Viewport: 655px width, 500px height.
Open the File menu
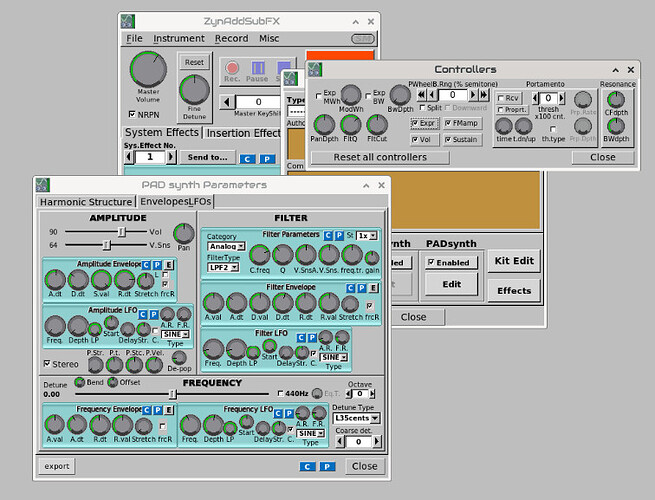click(x=134, y=38)
